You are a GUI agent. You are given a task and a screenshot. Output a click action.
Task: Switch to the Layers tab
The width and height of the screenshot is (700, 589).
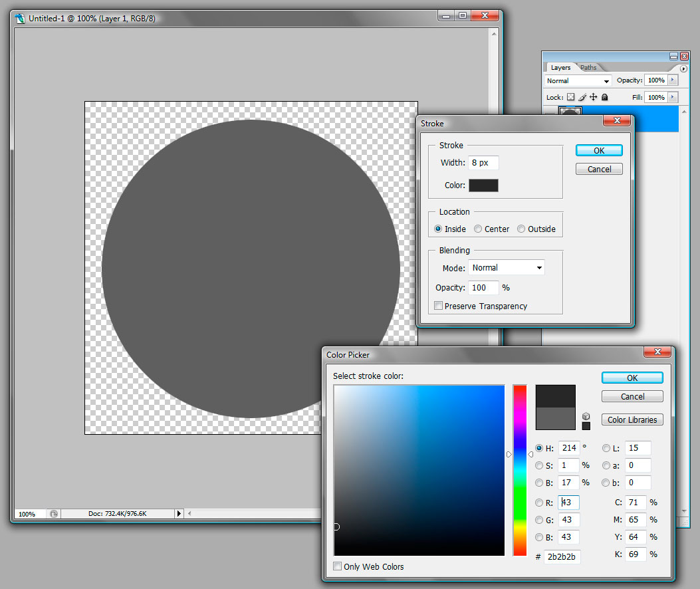560,67
